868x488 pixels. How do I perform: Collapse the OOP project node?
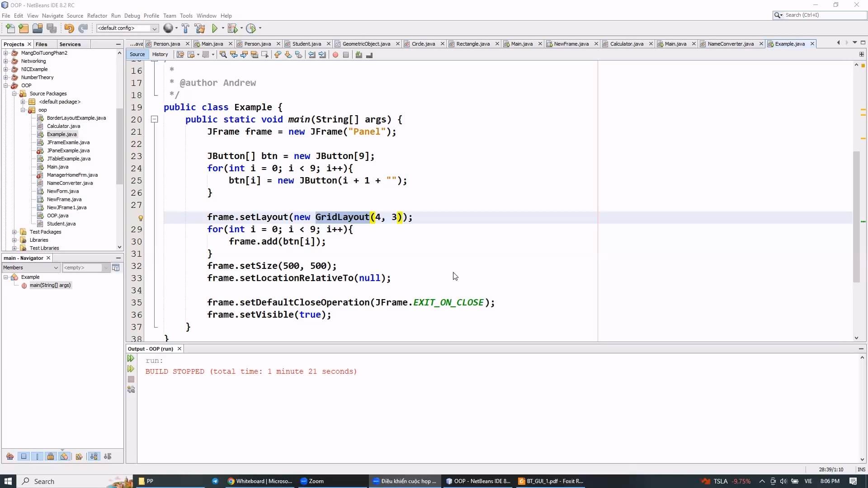click(6, 85)
